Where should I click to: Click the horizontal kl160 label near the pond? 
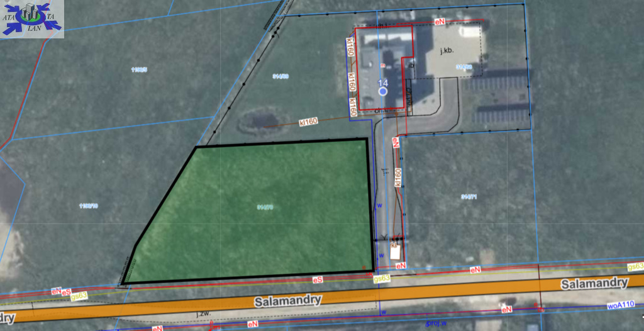pos(308,121)
